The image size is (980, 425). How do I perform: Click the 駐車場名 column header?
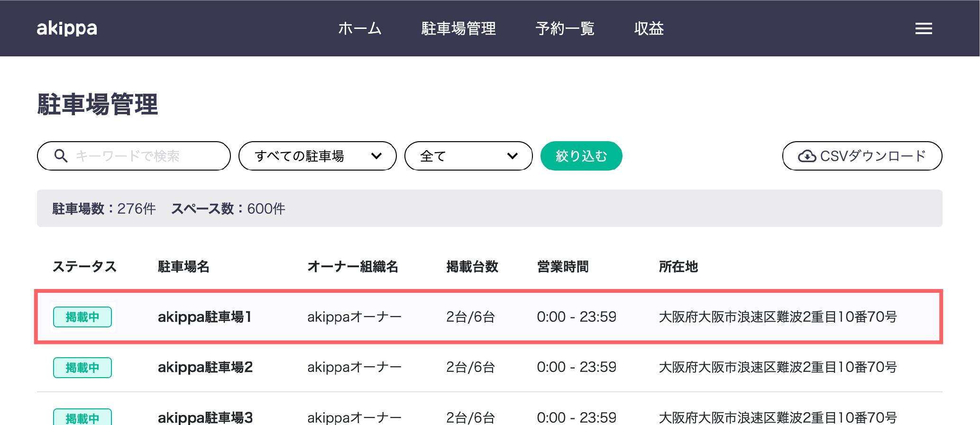[x=183, y=266]
